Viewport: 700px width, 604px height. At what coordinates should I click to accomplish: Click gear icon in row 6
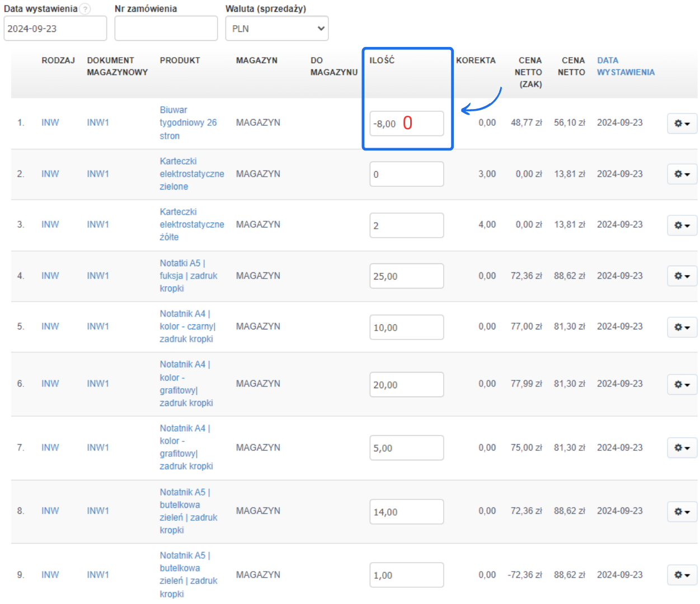tap(682, 384)
